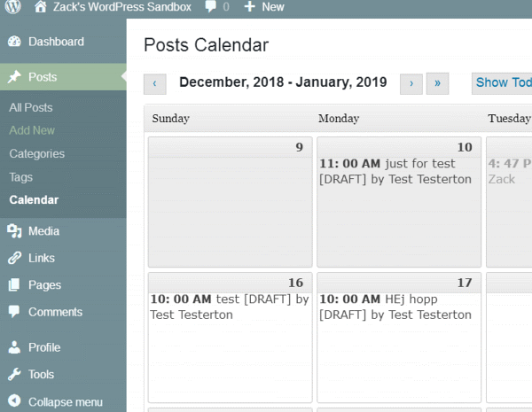Open the Categories submenu item

[36, 153]
